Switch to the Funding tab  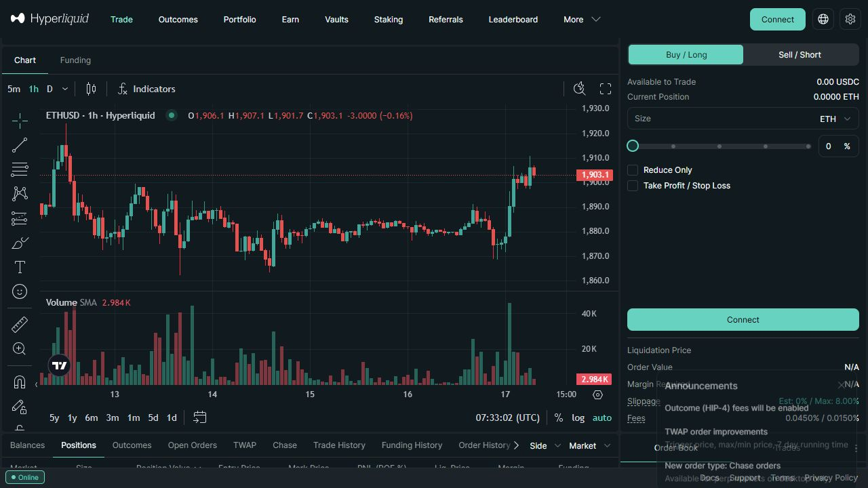(75, 60)
